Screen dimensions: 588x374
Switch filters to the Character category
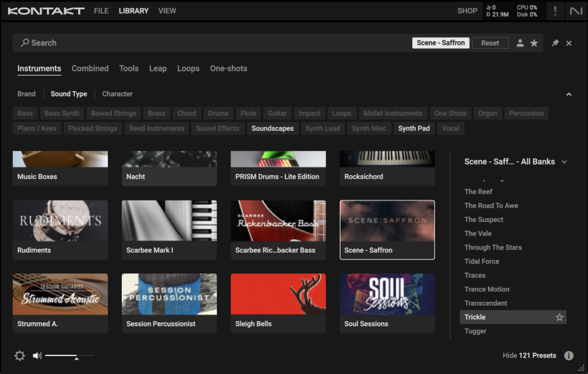click(x=117, y=94)
